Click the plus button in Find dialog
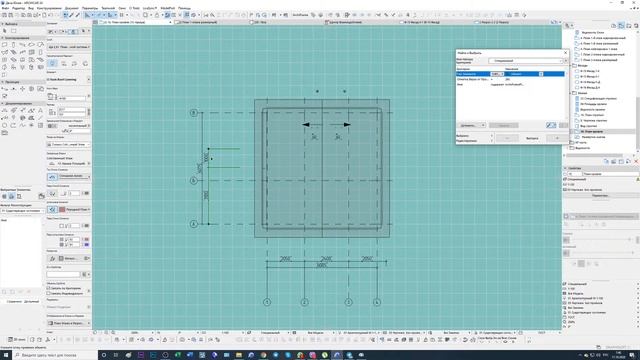Screen dimensions: 640x360 557,138
